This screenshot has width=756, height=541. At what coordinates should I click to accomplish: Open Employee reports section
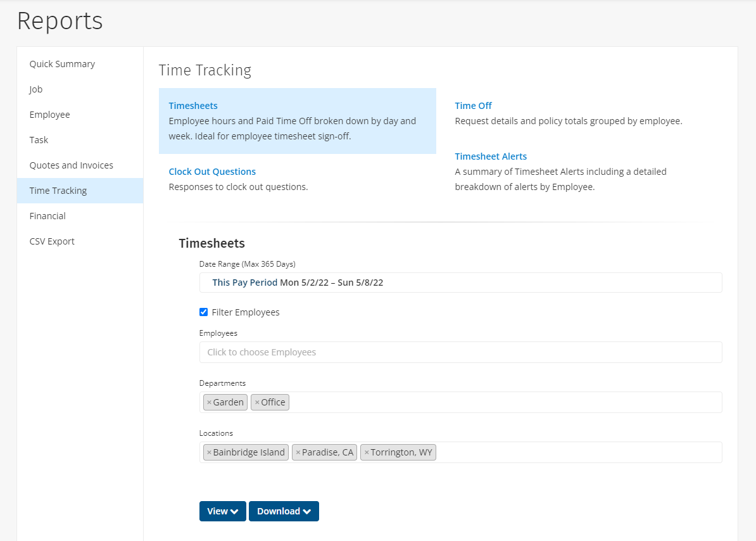[x=49, y=115]
